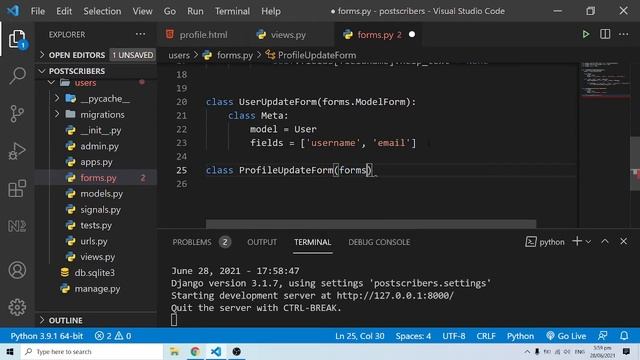The width and height of the screenshot is (640, 360).
Task: Open the Terminal menu
Action: coord(232,11)
